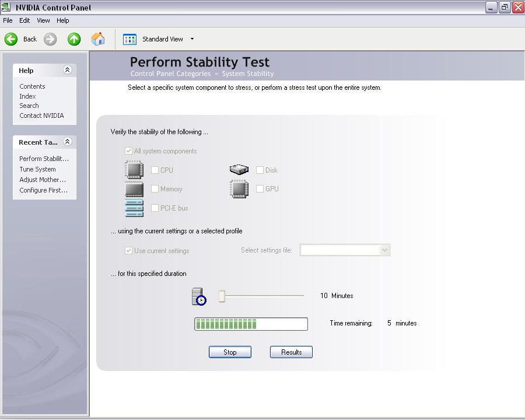This screenshot has height=420, width=525.
Task: Click the PCI-E bus icon
Action: [x=134, y=208]
